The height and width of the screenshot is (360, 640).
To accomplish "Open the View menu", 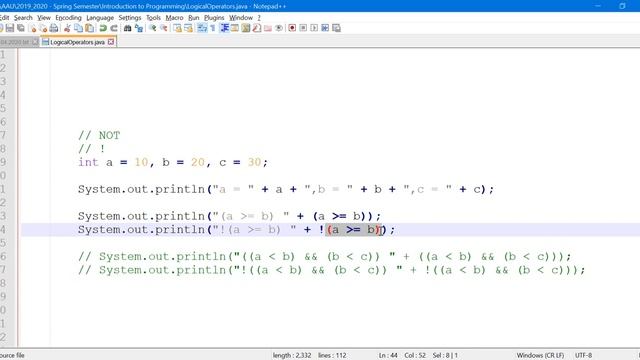I will (44, 18).
